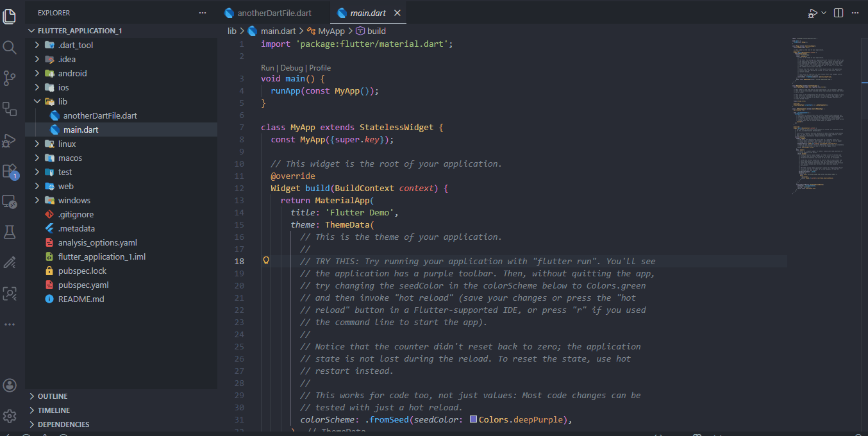Image resolution: width=868 pixels, height=436 pixels.
Task: Open the Source Control branch icon
Action: [10, 78]
